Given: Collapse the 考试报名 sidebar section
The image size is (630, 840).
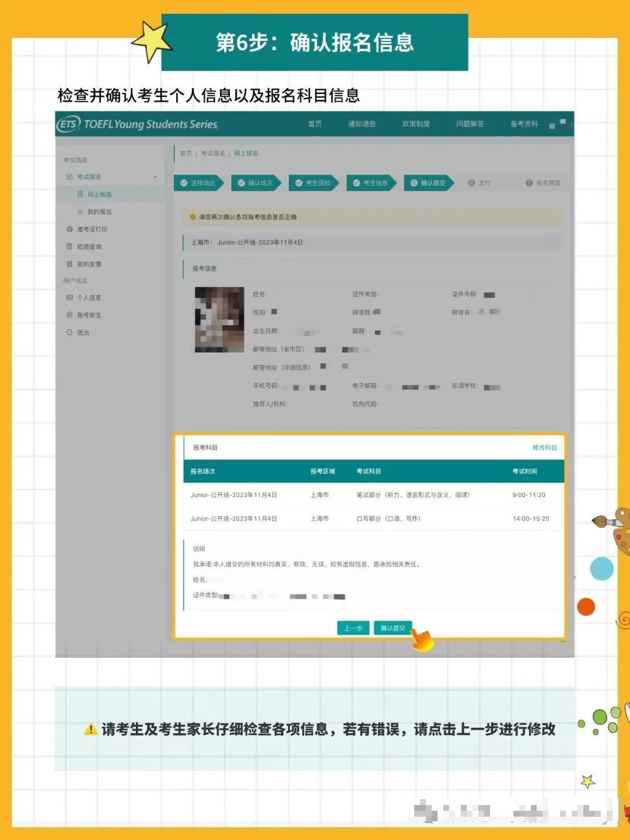Looking at the screenshot, I should [155, 177].
